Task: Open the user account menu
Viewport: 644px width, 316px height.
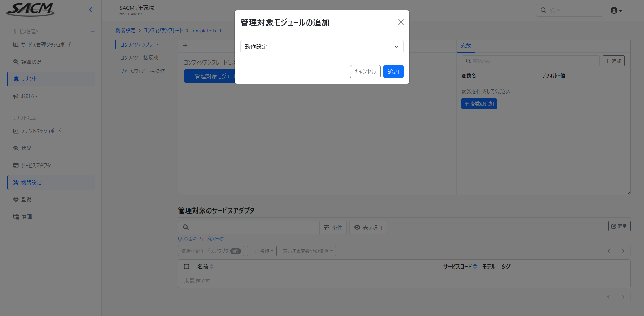Action: pyautogui.click(x=616, y=11)
